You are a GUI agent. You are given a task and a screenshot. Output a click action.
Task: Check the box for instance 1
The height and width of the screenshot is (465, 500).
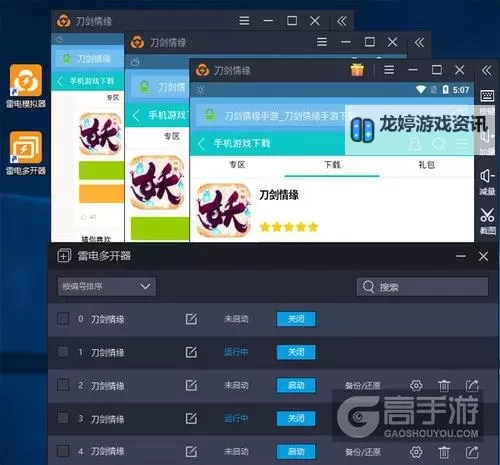(63, 351)
